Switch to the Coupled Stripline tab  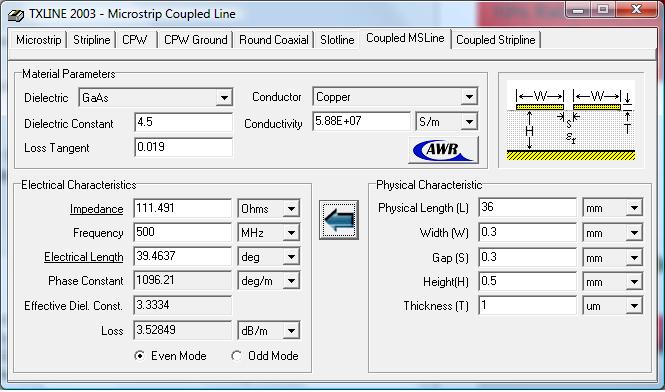[496, 40]
